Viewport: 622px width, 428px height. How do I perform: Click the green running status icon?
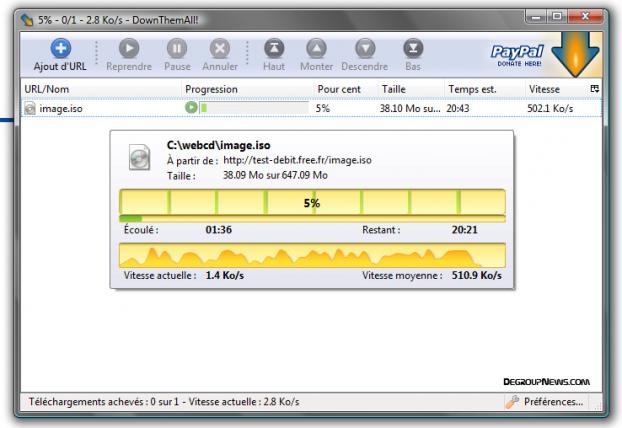tap(191, 107)
